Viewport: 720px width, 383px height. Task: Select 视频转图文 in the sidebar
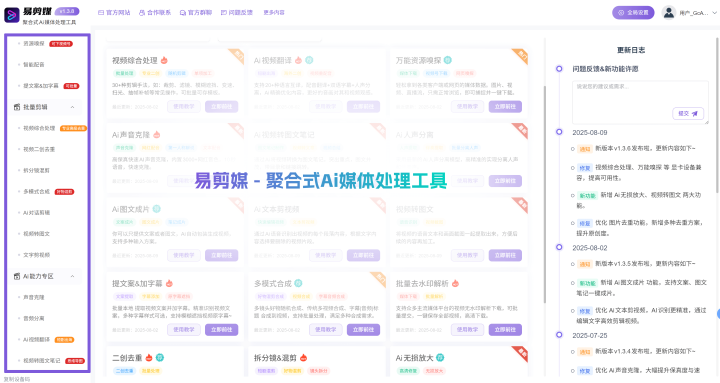tap(36, 234)
